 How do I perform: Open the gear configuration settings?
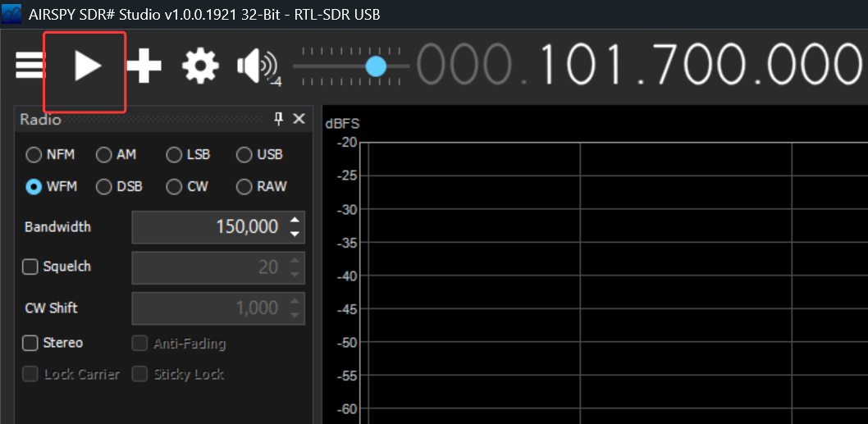pos(200,66)
